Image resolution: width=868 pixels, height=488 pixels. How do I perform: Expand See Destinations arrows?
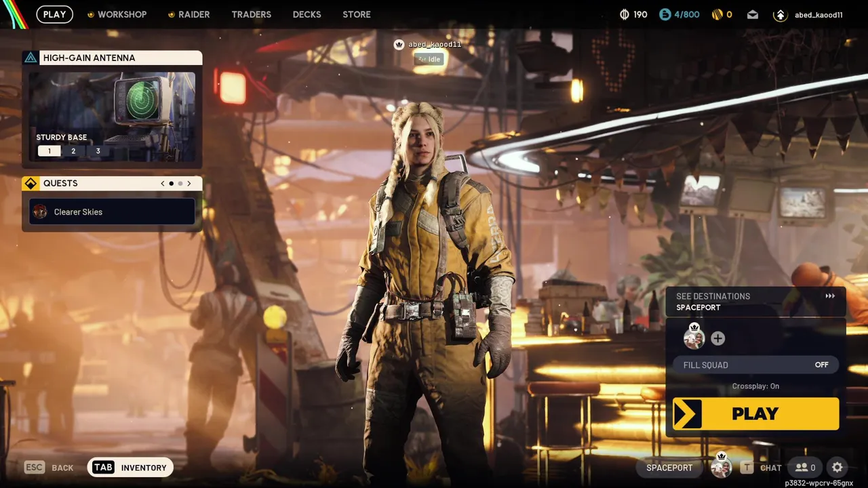tap(830, 296)
